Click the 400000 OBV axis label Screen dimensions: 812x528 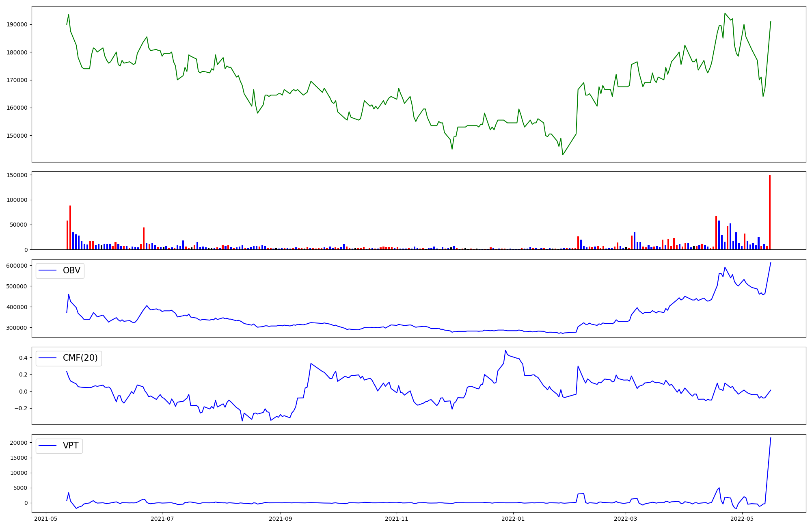(x=17, y=307)
